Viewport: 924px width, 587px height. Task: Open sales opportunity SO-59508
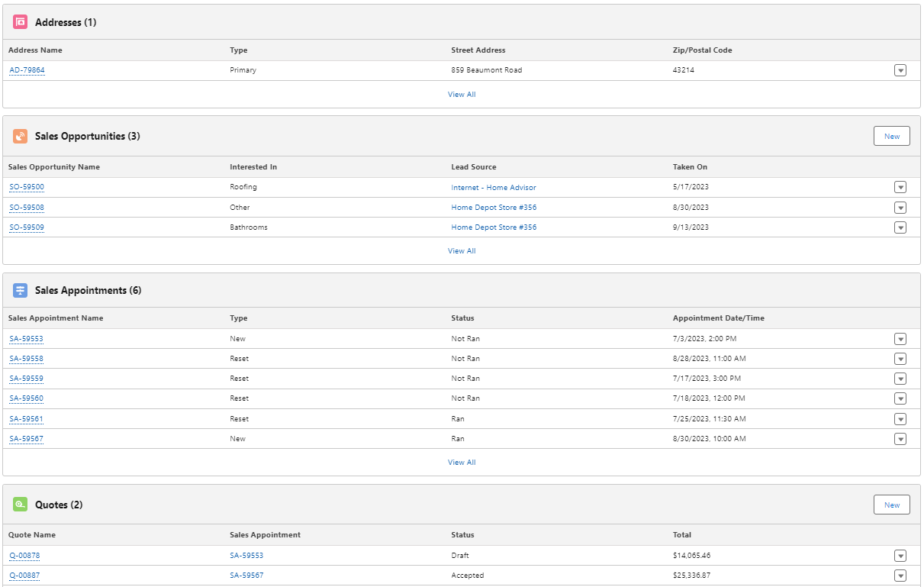[x=27, y=207]
